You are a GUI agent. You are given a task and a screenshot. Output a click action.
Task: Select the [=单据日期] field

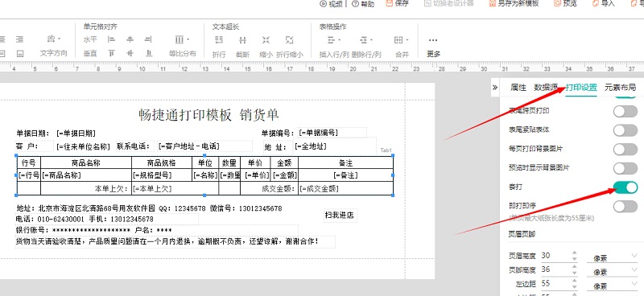point(76,133)
